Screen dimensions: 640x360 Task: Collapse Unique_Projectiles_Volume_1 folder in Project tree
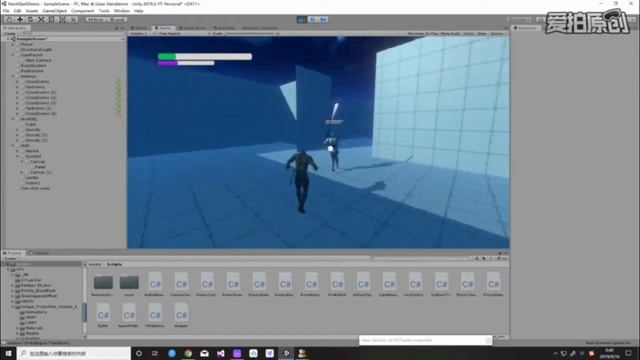point(13,307)
